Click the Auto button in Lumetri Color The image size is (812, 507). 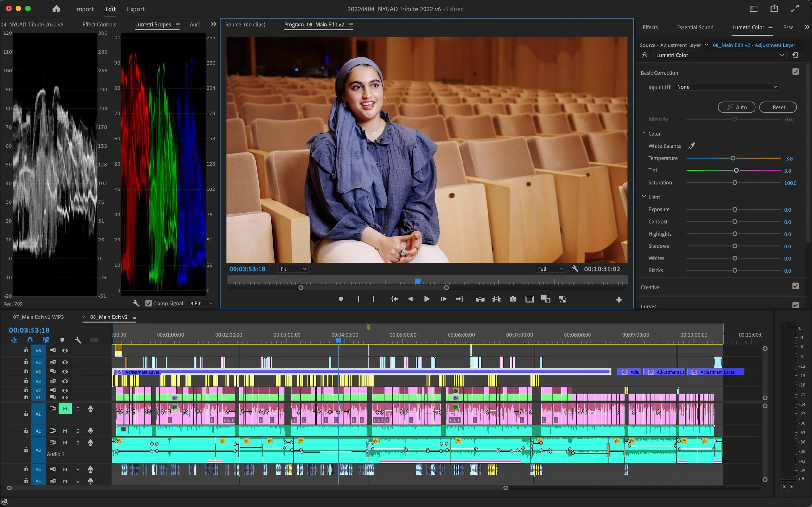(x=736, y=107)
